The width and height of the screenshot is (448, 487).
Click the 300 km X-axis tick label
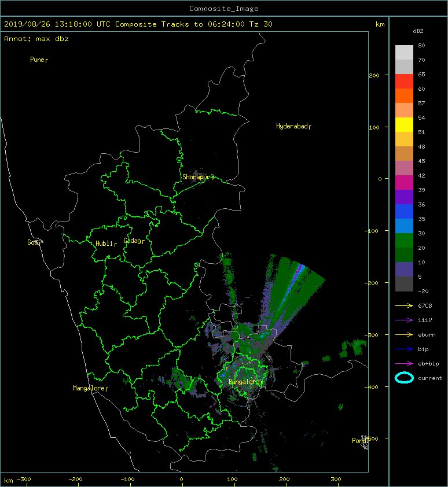tap(336, 479)
